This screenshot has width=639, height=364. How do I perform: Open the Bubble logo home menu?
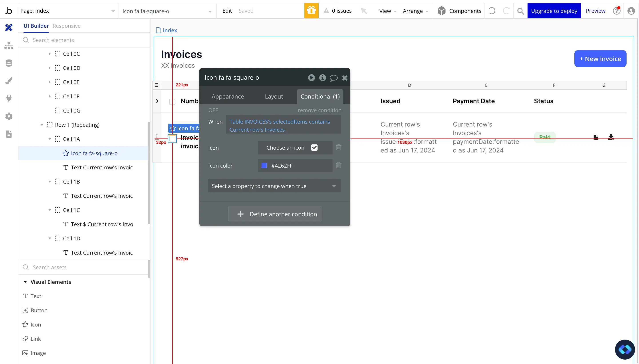[x=9, y=11]
